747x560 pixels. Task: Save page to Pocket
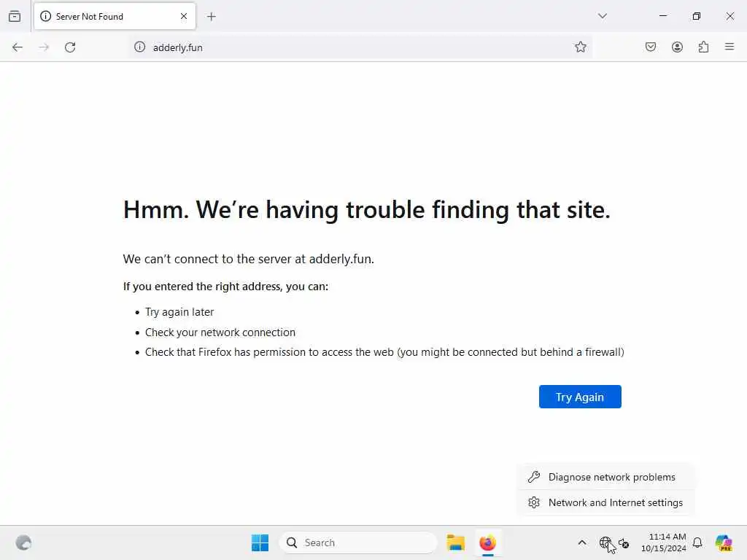pos(650,47)
